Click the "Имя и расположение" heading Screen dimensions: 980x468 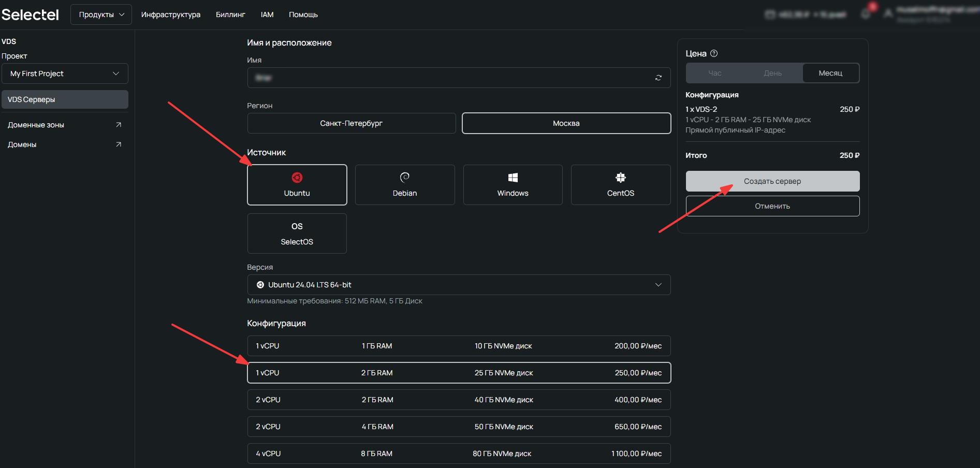289,42
